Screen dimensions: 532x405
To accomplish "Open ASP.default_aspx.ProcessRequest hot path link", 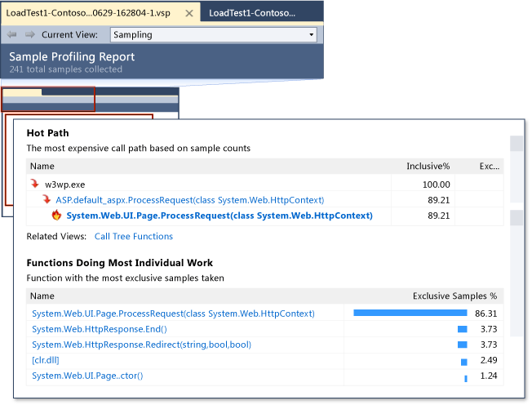I will 189,200.
